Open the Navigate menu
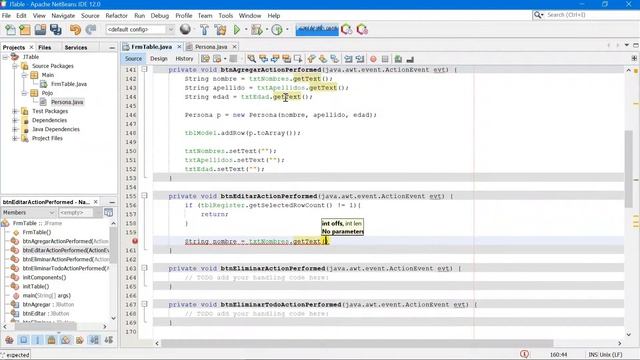This screenshot has width=640, height=360. 63,16
